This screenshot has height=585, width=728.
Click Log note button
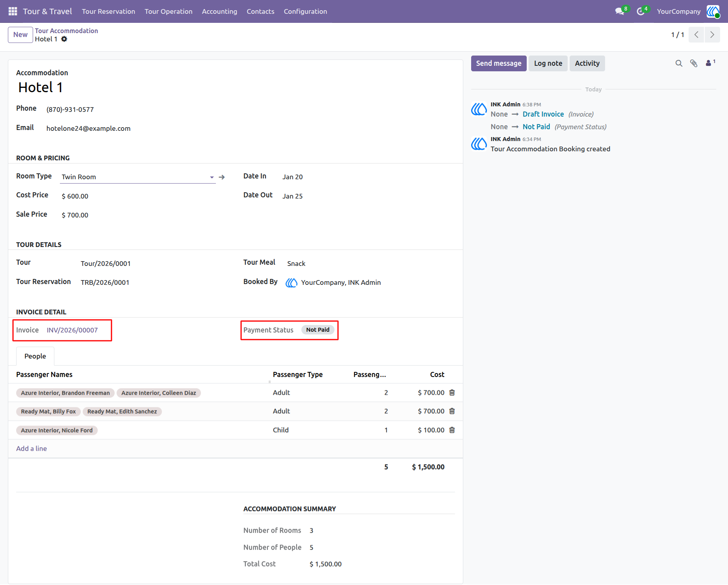pos(548,63)
